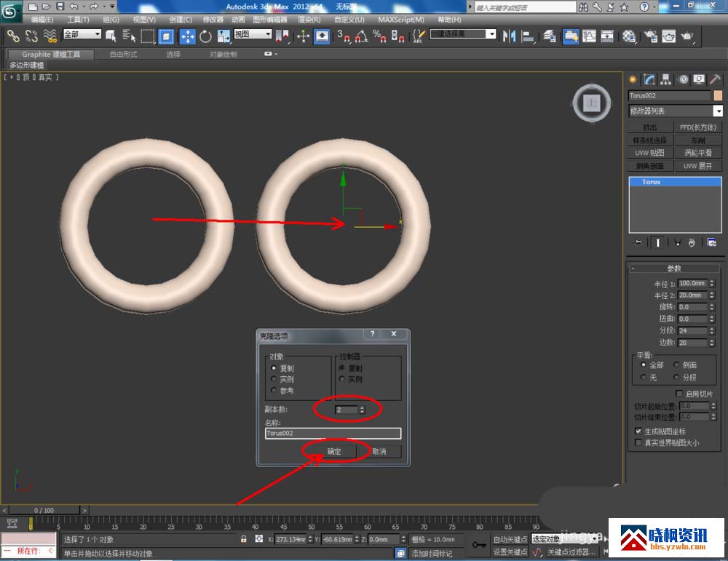The image size is (728, 561).
Task: Open the 视图(V) menu
Action: tap(144, 20)
